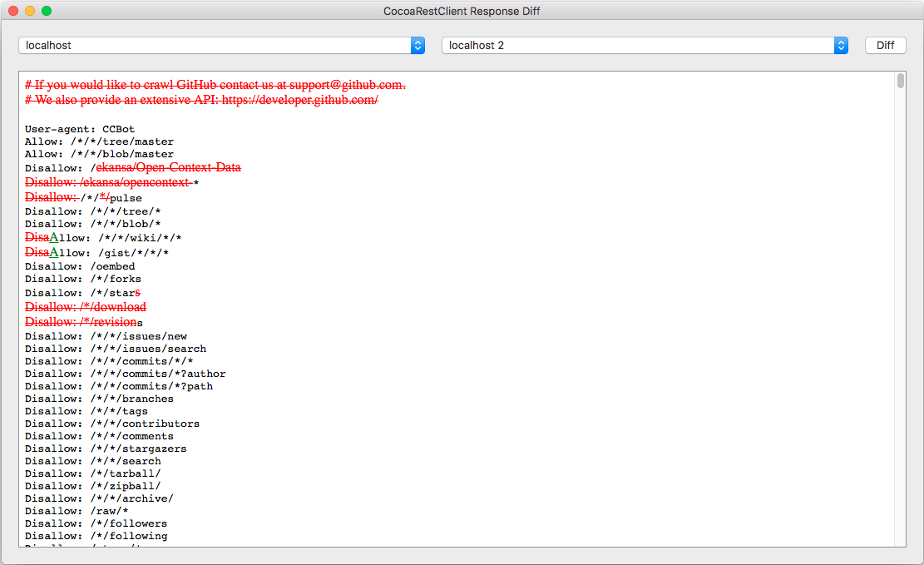The height and width of the screenshot is (565, 924).
Task: Click the 'Disallow: /*/*/search' line
Action: [92, 460]
